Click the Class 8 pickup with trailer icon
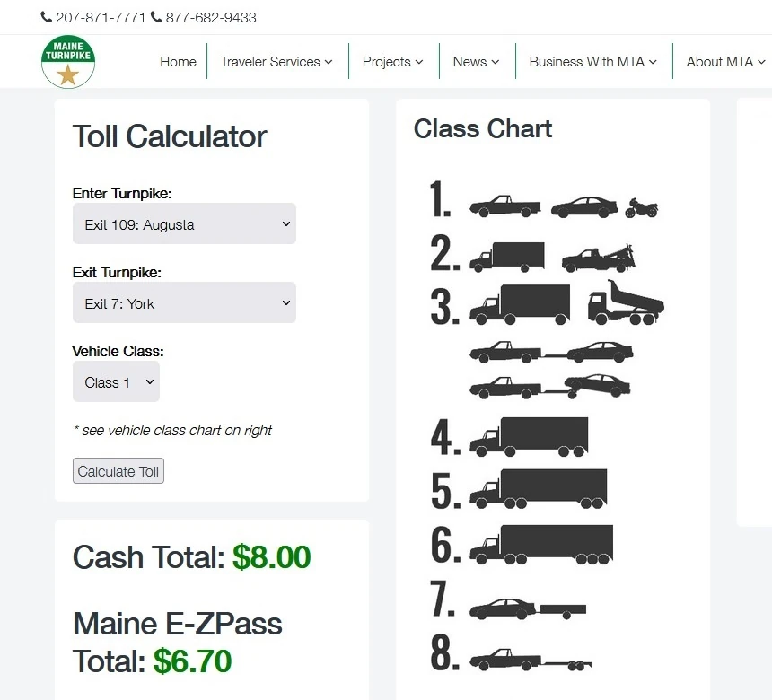 click(530, 660)
